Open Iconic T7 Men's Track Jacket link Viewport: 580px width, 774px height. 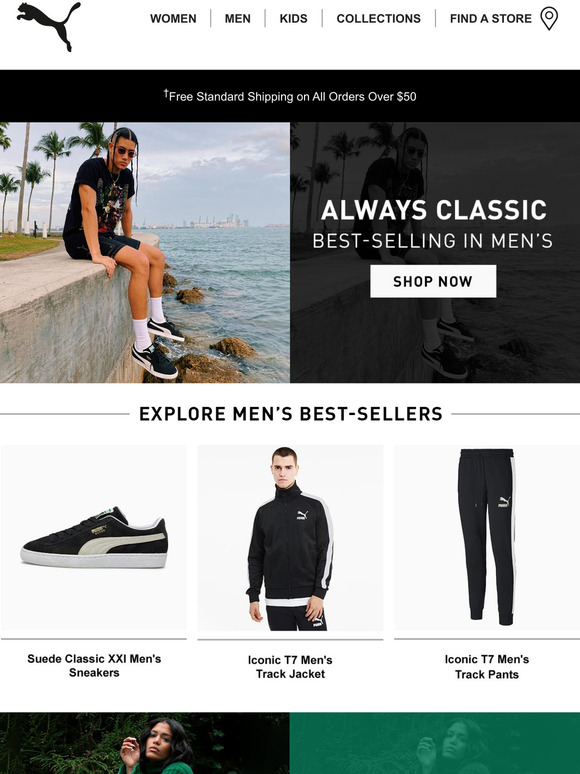point(290,667)
